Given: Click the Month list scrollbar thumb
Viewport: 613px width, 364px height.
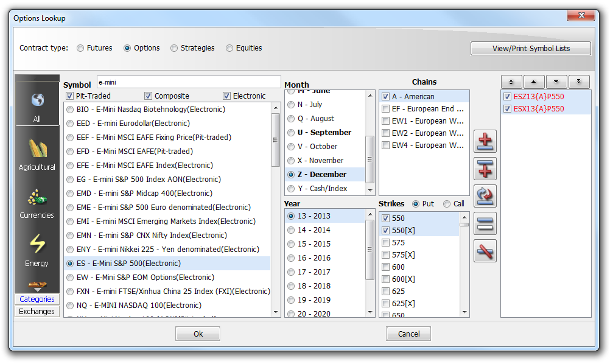Looking at the screenshot, I should 370,159.
